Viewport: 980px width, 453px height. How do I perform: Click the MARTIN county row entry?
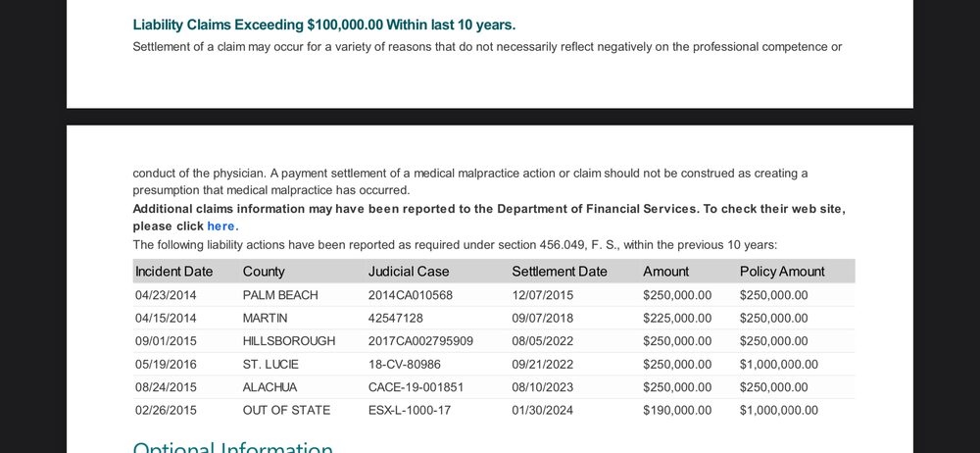(x=267, y=319)
